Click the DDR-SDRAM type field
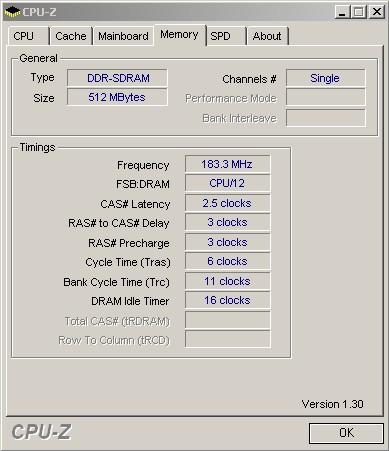This screenshot has height=451, width=389. tap(117, 78)
